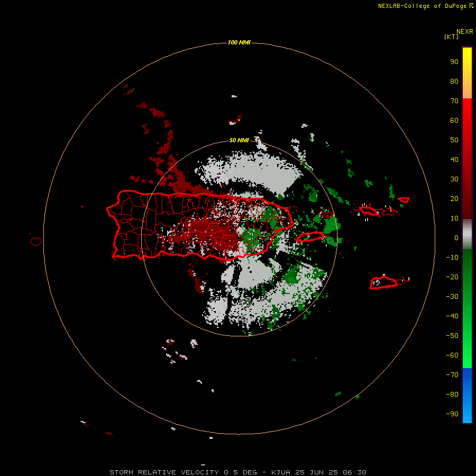Click the [KT] units label

pyautogui.click(x=452, y=36)
